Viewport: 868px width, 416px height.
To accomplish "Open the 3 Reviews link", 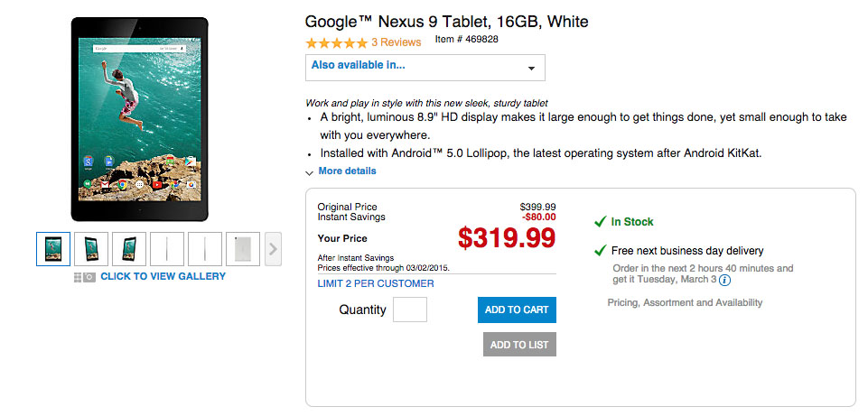I will pyautogui.click(x=396, y=42).
